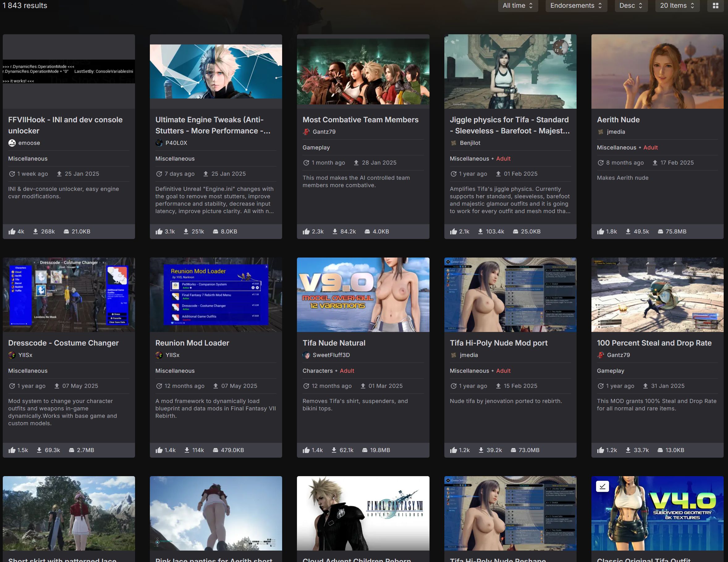Click the "25 Jan 2025" upload date on FFVIIHook
Image resolution: width=728 pixels, height=562 pixels.
(82, 174)
